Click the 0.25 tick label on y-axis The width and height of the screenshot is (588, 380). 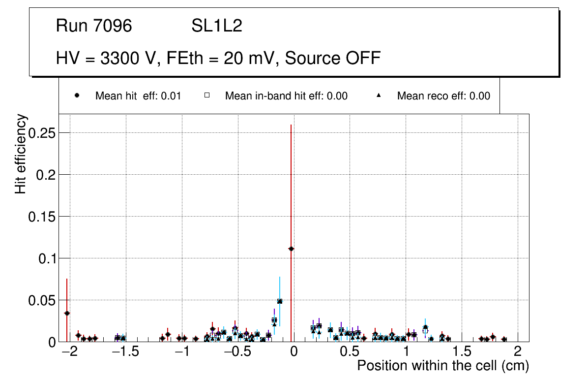click(x=41, y=133)
